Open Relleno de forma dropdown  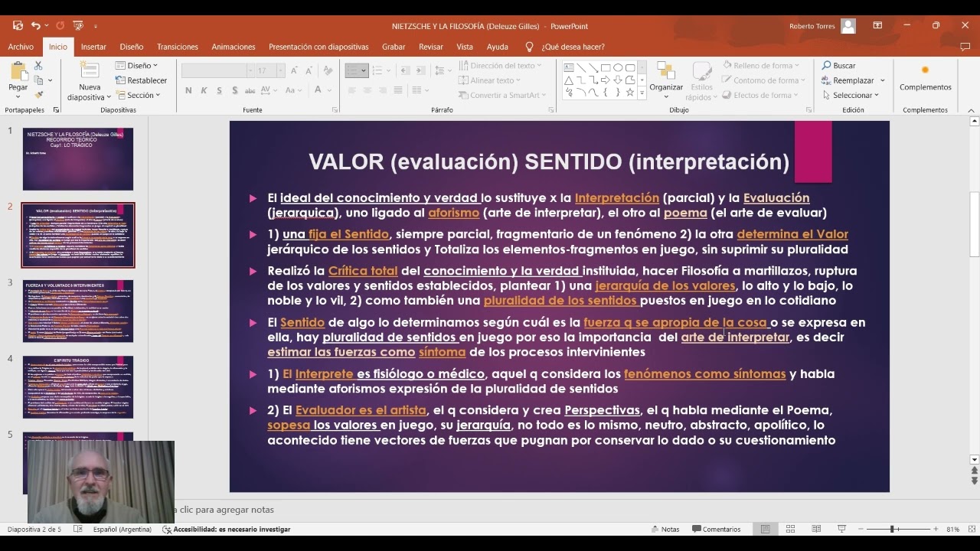coord(760,66)
